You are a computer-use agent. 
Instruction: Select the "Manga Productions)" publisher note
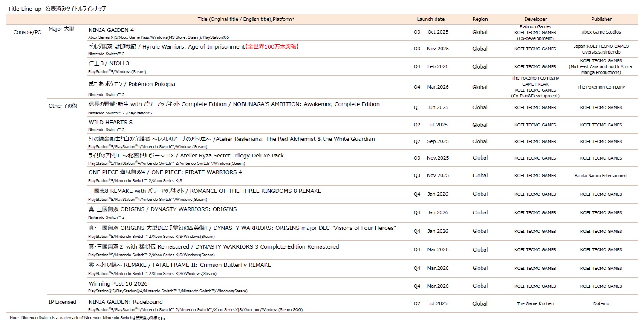coord(601,73)
